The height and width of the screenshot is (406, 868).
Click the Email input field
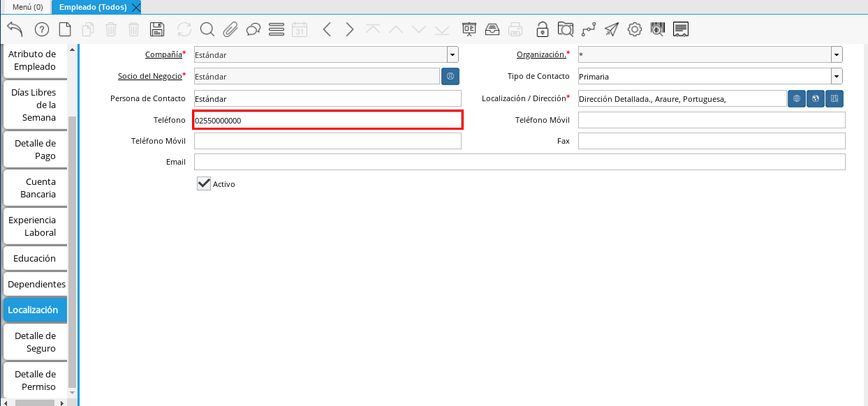[520, 162]
